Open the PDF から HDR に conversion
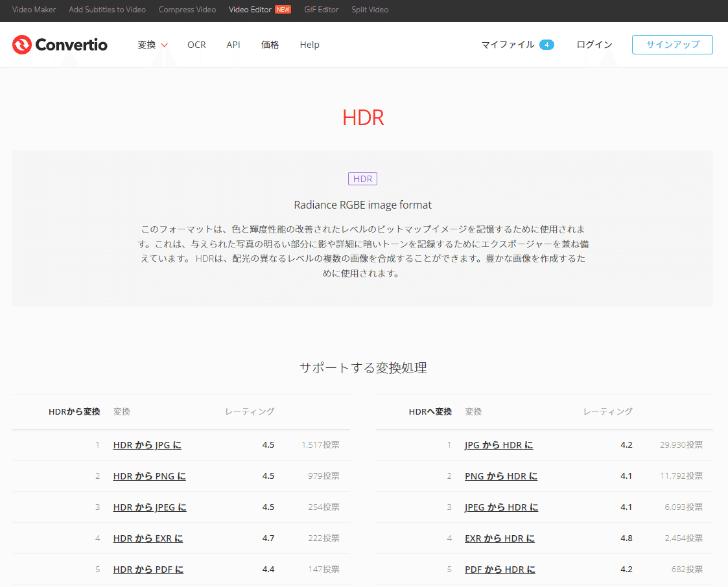The image size is (728, 587). click(500, 570)
